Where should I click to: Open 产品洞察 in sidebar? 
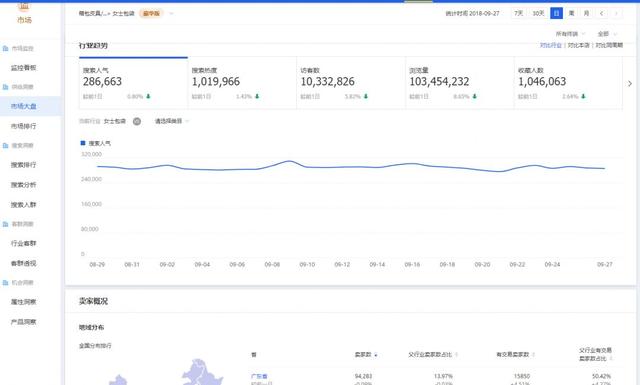[24, 322]
